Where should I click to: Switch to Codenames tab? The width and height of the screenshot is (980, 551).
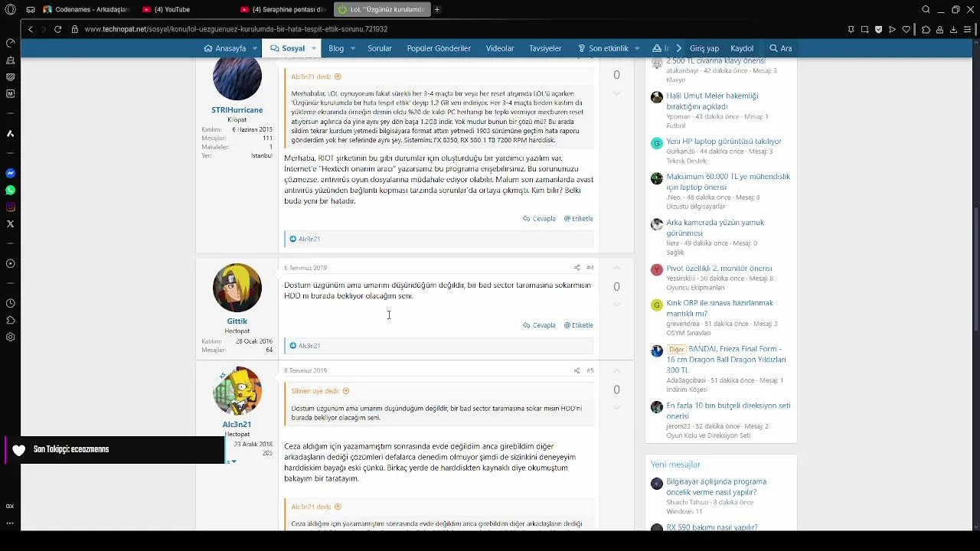[x=86, y=9]
